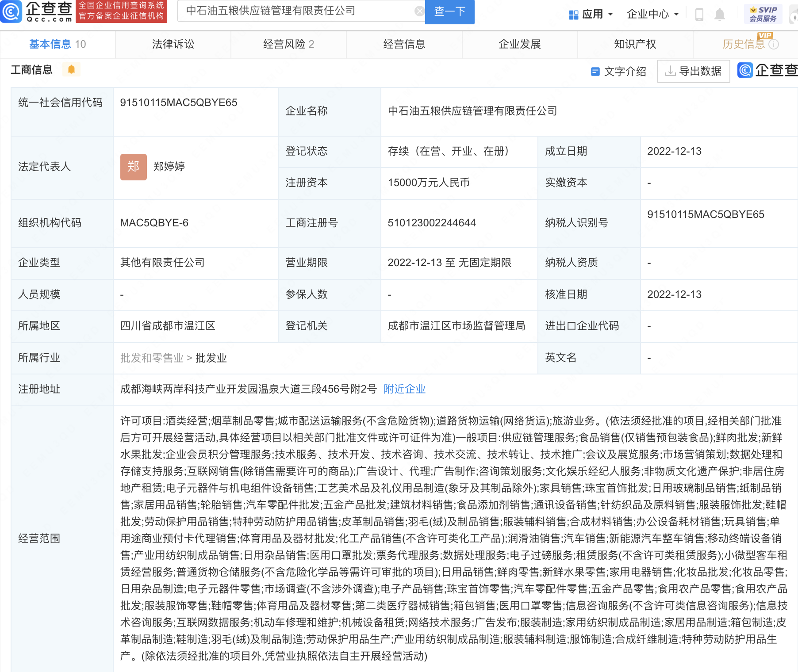The image size is (798, 672).
Task: Expand the 企业中心 dropdown menu
Action: pos(652,15)
